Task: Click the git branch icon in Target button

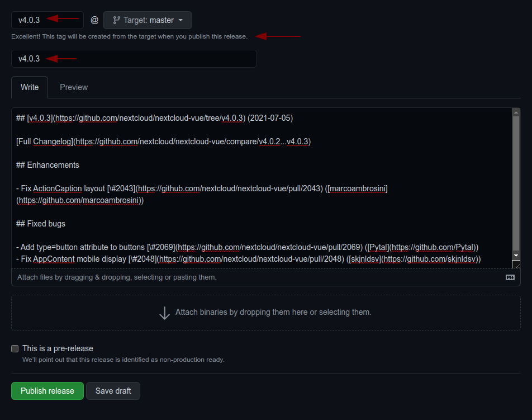Action: tap(116, 20)
